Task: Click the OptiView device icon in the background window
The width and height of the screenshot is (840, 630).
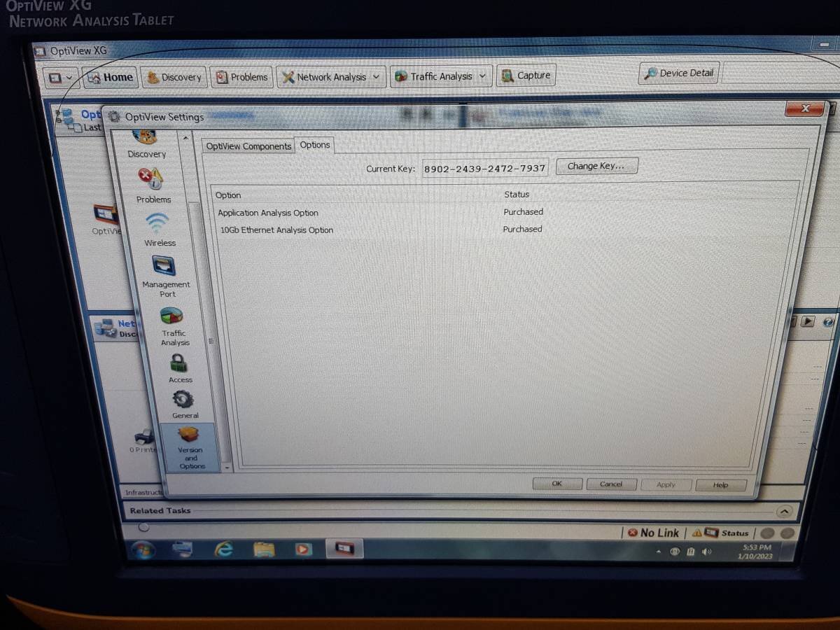Action: pyautogui.click(x=106, y=214)
